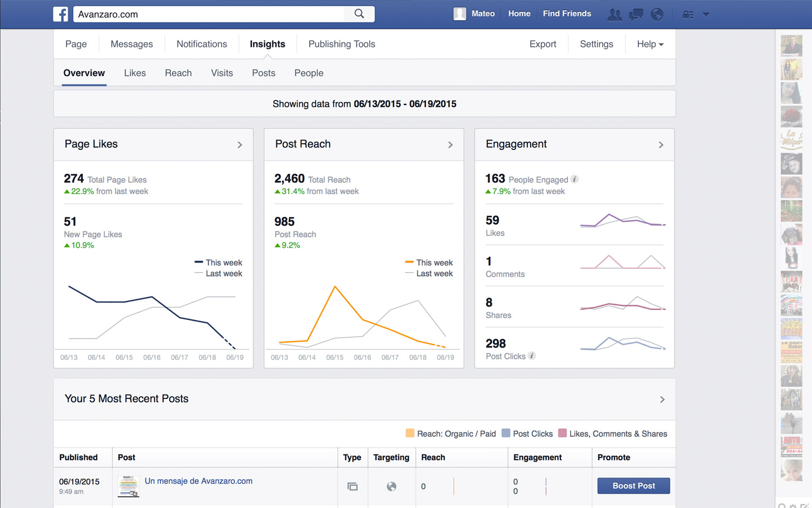Viewport: 812px width, 508px height.
Task: Switch to the Visits sub-tab
Action: 222,73
